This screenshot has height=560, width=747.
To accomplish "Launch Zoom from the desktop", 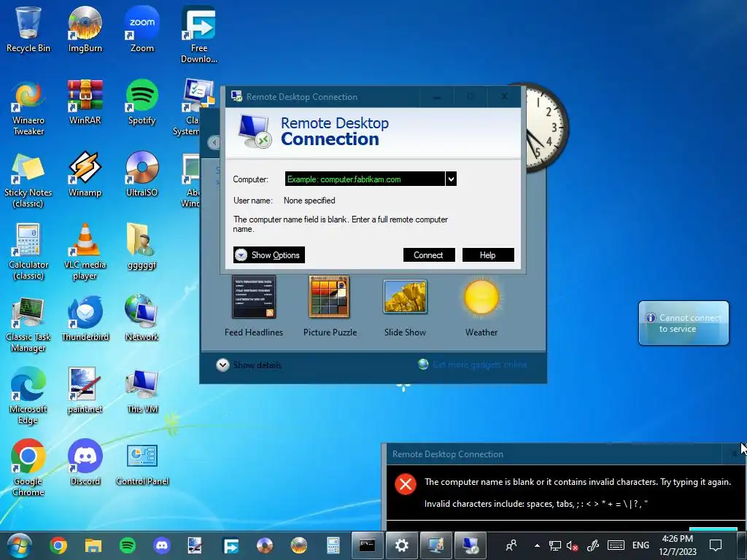I will 142,29.
